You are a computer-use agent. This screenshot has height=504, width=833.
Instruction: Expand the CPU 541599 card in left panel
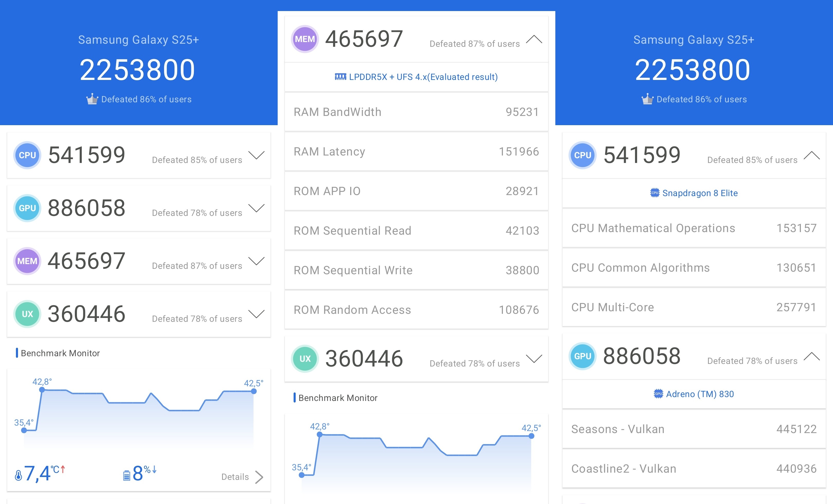(x=257, y=155)
